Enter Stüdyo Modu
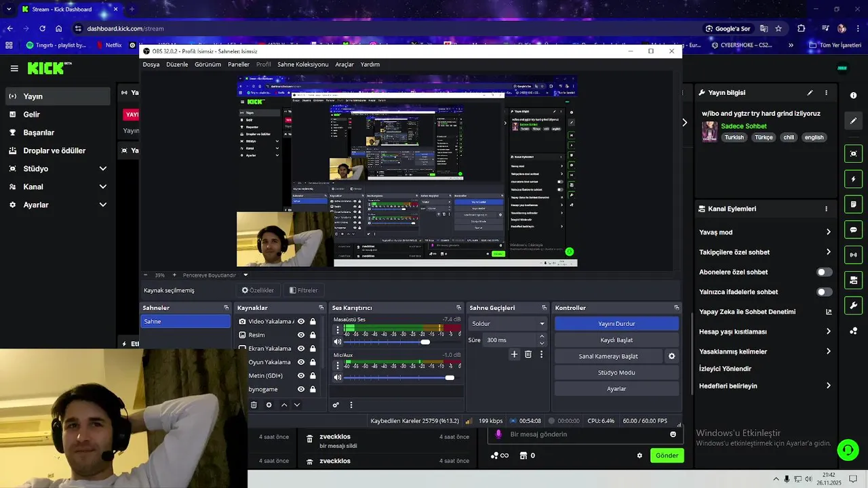The image size is (868, 488). [x=616, y=373]
